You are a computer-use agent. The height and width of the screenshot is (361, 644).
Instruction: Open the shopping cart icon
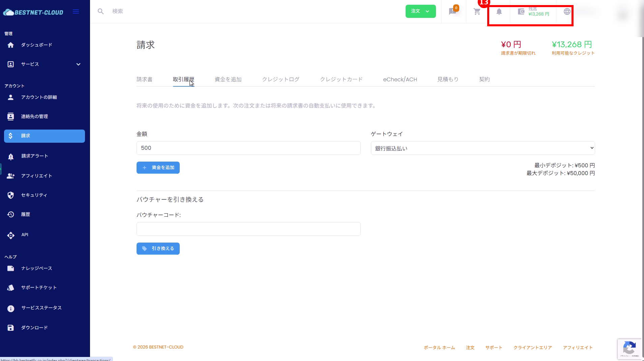click(x=477, y=11)
